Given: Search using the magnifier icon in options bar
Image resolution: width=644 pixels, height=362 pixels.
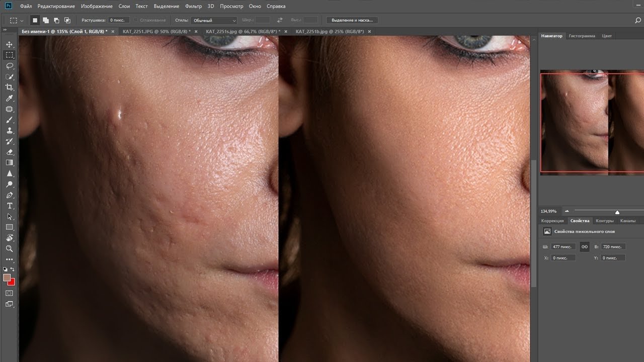Looking at the screenshot, I should tap(638, 21).
